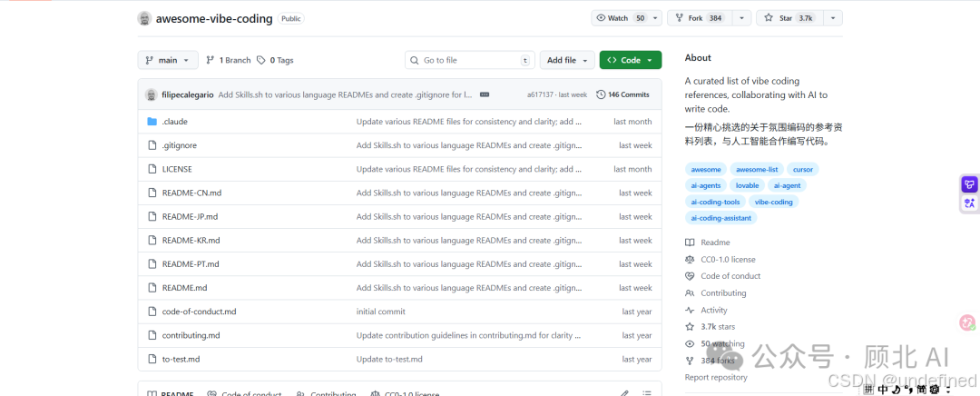The width and height of the screenshot is (980, 396).
Task: Open the 0 Tags link
Action: click(274, 60)
